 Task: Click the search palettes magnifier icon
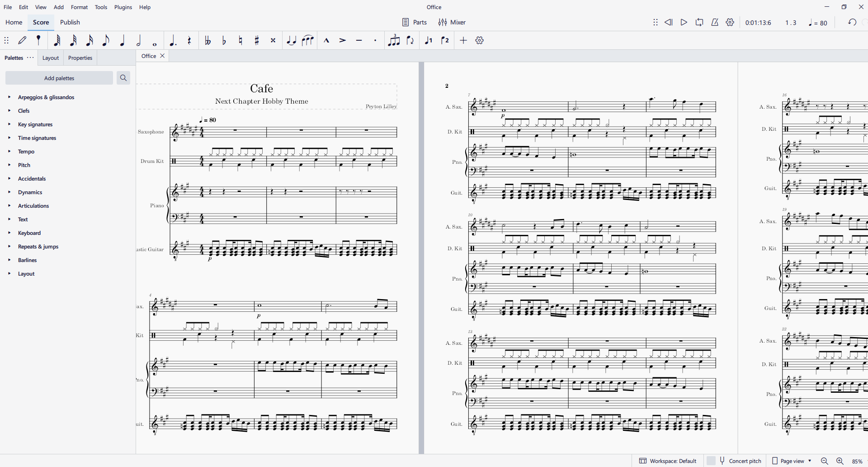[x=123, y=78]
